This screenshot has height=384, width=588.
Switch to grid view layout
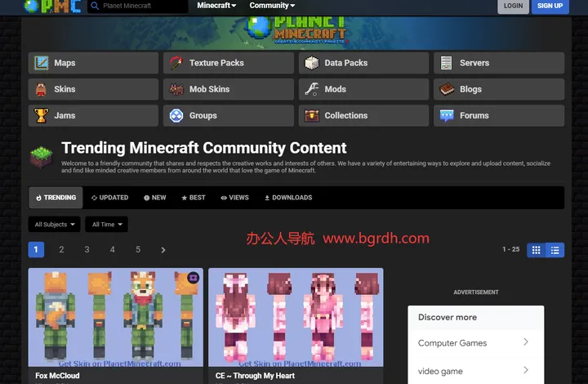tap(537, 250)
